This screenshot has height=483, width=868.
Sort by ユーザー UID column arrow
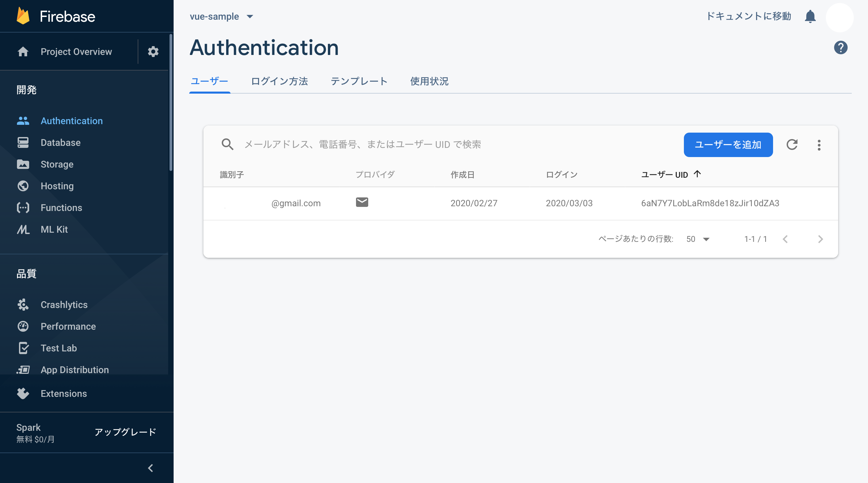tap(697, 174)
